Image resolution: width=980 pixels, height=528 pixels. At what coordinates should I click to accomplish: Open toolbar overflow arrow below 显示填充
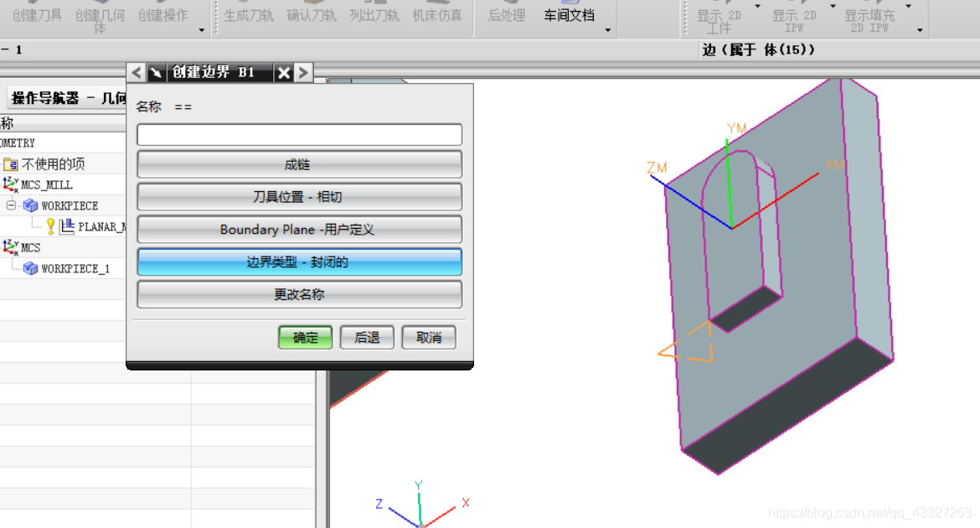(x=920, y=30)
